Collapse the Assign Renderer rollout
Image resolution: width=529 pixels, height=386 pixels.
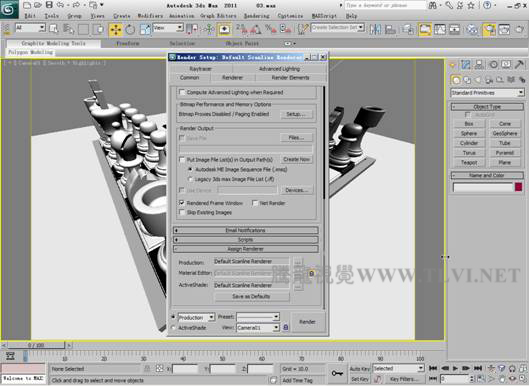point(246,249)
